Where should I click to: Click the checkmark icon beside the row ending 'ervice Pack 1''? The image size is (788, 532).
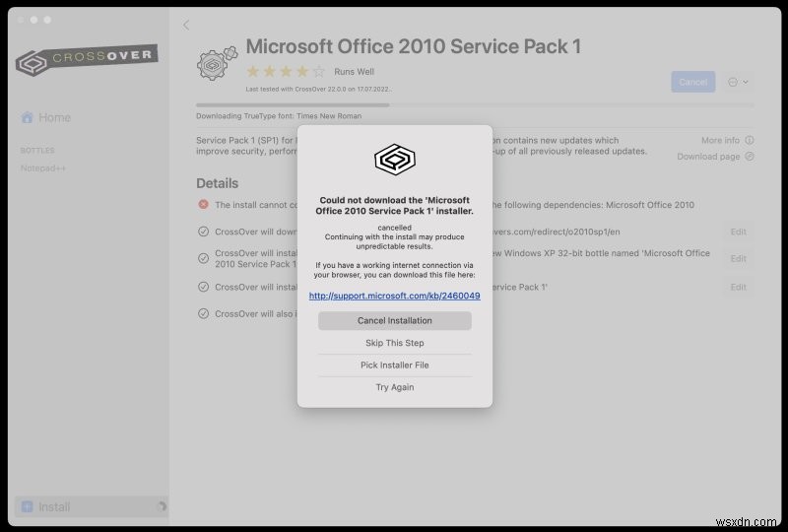[203, 287]
